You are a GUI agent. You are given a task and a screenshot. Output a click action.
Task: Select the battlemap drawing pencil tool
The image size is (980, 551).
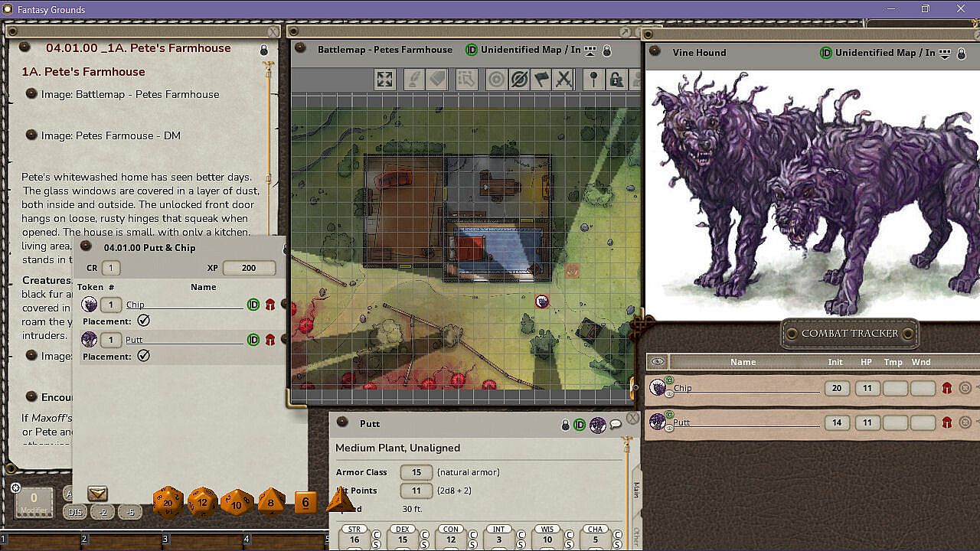pos(414,79)
